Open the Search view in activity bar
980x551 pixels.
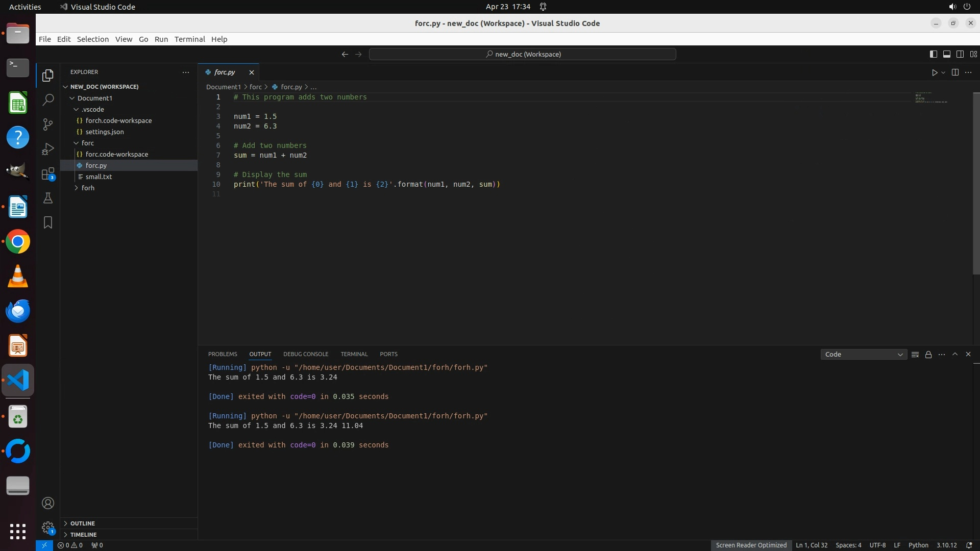pyautogui.click(x=48, y=99)
